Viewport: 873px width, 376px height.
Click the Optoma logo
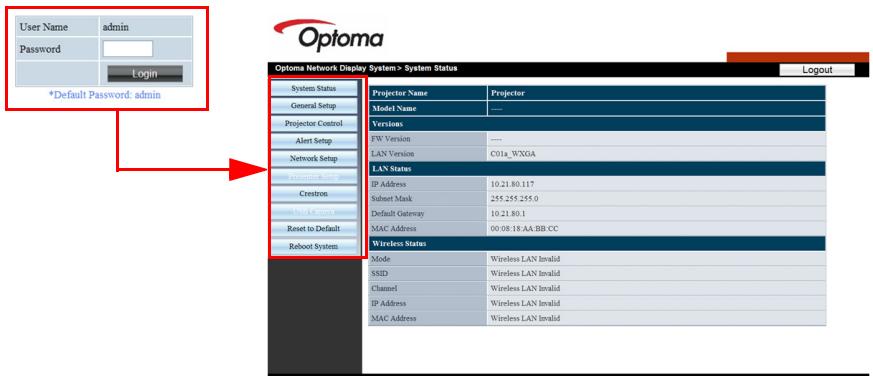click(x=328, y=36)
